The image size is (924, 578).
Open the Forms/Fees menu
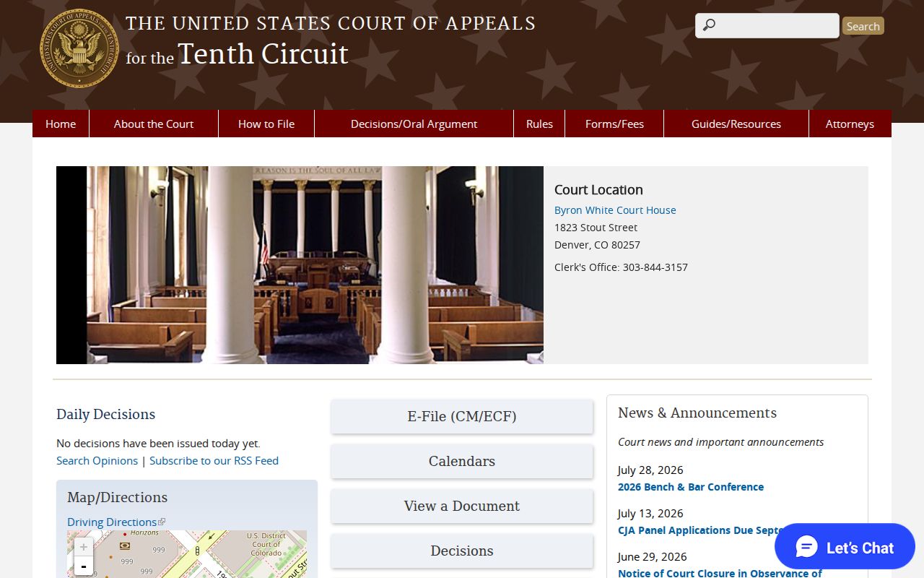pyautogui.click(x=614, y=124)
